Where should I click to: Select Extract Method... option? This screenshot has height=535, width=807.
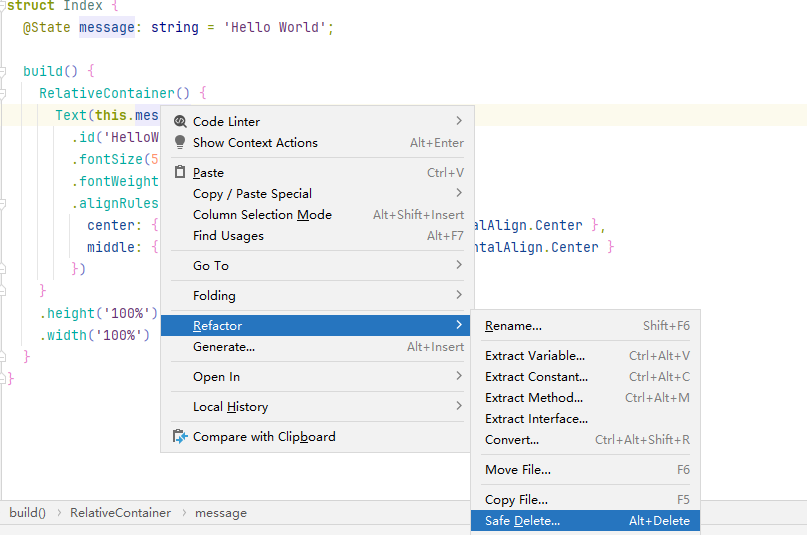(x=533, y=398)
